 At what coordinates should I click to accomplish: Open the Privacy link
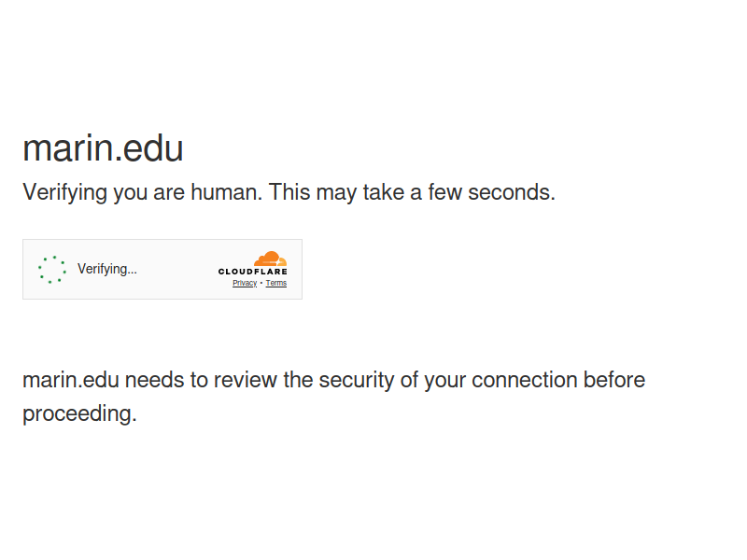[x=245, y=283]
